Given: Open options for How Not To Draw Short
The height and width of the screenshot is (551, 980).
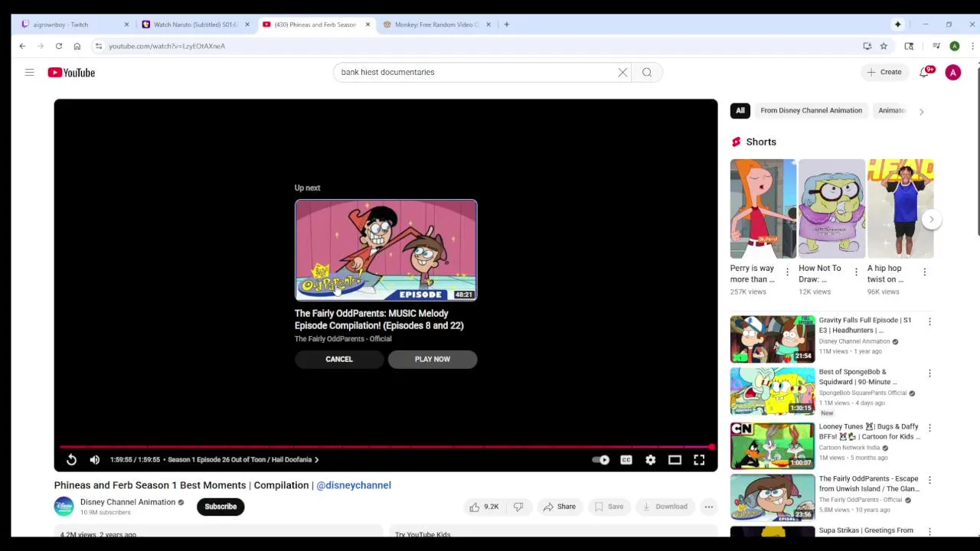Looking at the screenshot, I should 856,272.
